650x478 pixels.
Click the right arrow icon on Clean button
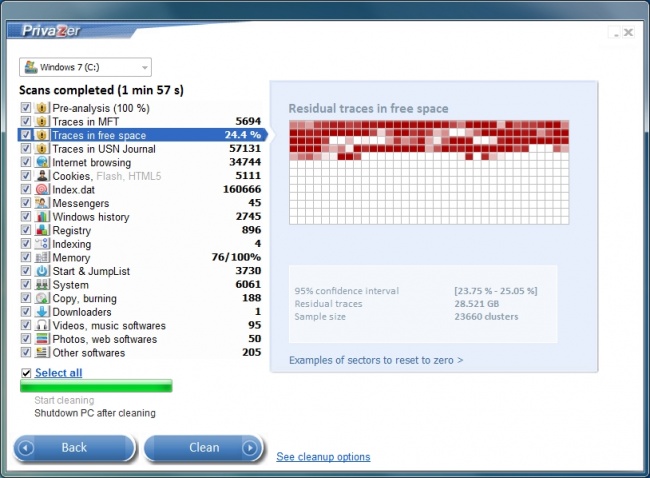point(250,448)
